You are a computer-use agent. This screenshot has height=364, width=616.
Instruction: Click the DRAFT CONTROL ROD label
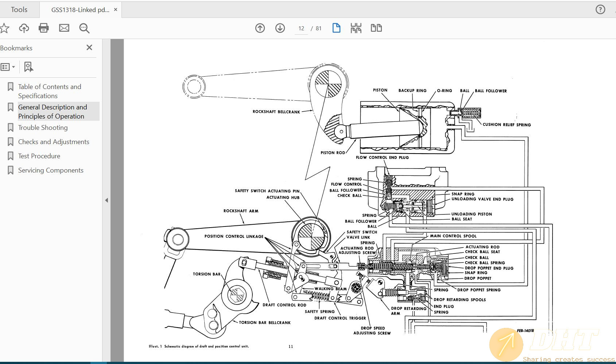click(x=284, y=305)
